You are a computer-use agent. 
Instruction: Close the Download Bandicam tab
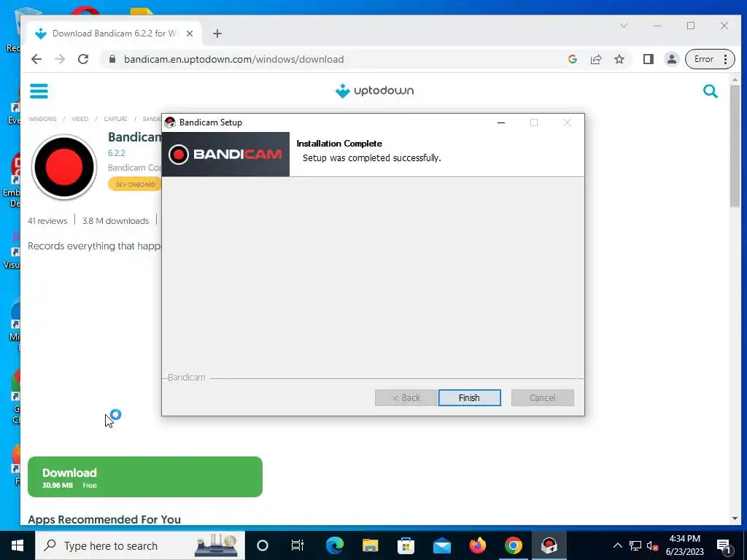(190, 34)
